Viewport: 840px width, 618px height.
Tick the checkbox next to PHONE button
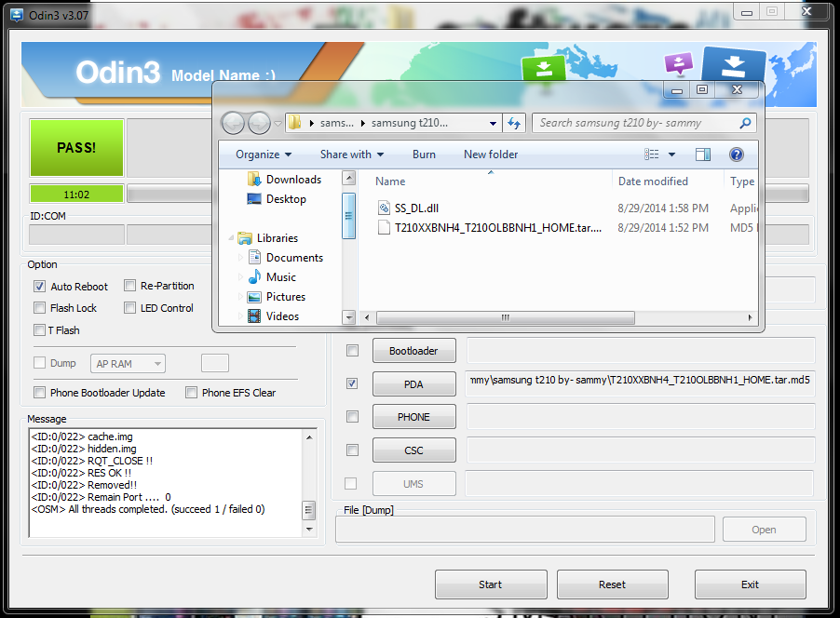tap(352, 417)
